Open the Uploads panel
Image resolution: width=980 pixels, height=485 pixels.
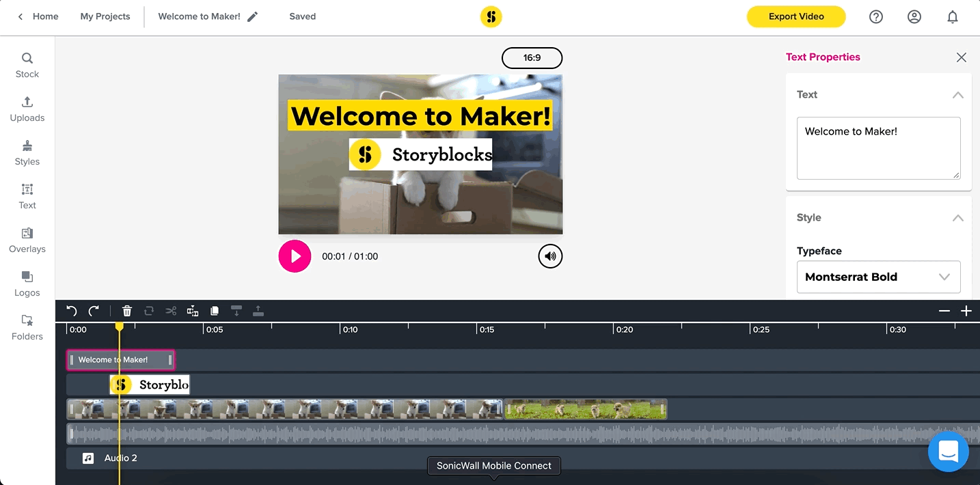[27, 109]
